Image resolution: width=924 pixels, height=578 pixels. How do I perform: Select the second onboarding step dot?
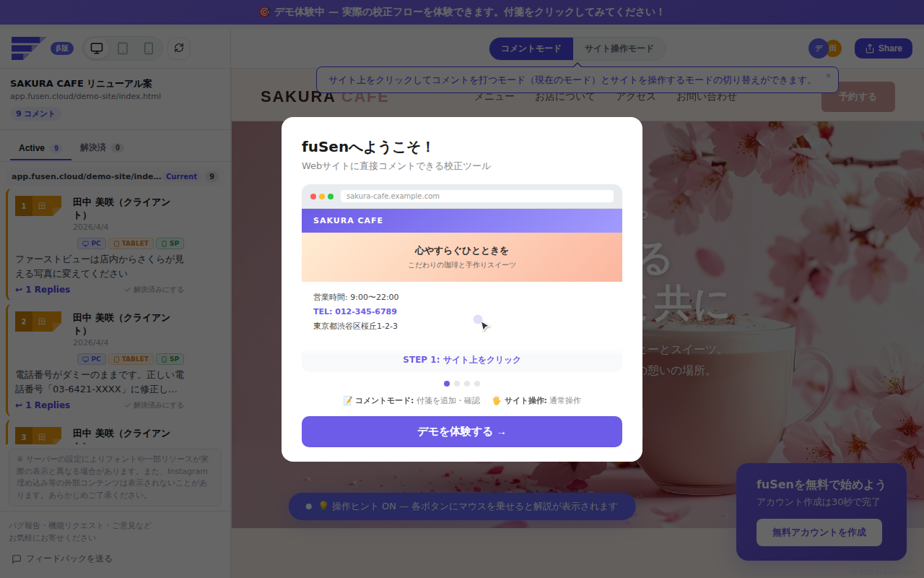pyautogui.click(x=457, y=384)
